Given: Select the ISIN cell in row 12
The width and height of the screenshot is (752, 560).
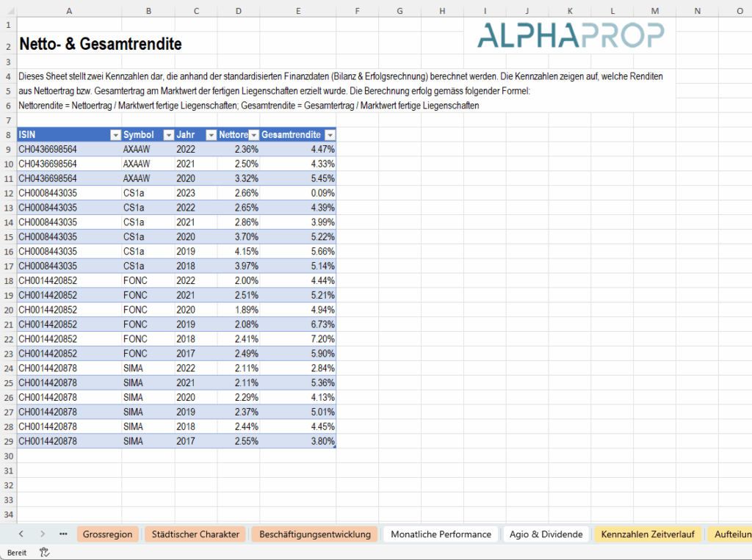Looking at the screenshot, I should point(69,193).
